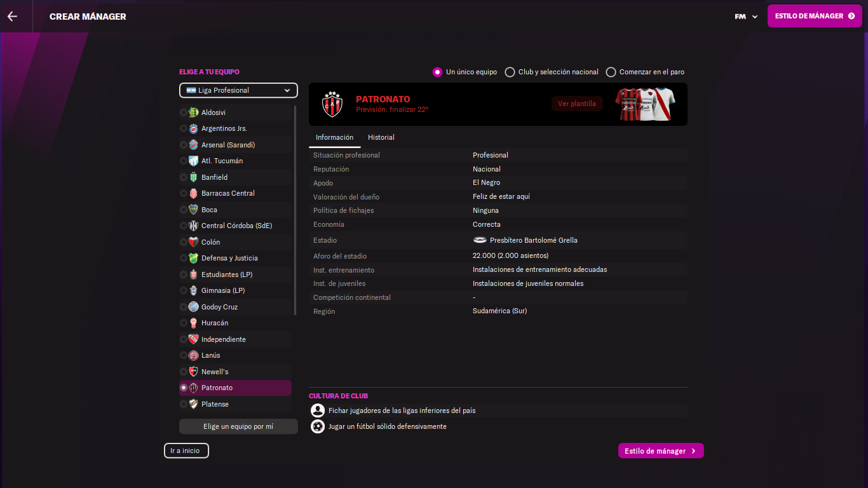Select Comenzar en el paro option
The width and height of the screenshot is (868, 488).
pyautogui.click(x=611, y=72)
